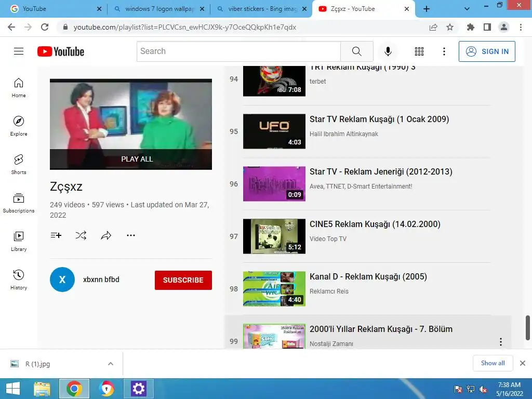Open Library in sidebar

click(x=19, y=241)
